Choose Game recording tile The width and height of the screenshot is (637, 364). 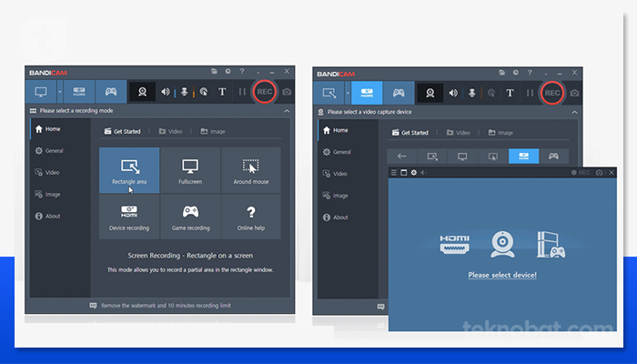click(190, 217)
